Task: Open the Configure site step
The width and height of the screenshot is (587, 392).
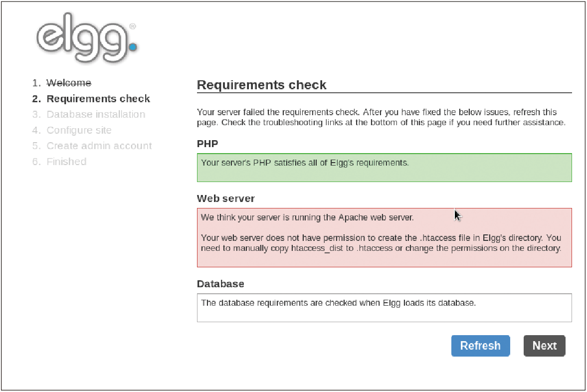Action: point(79,130)
